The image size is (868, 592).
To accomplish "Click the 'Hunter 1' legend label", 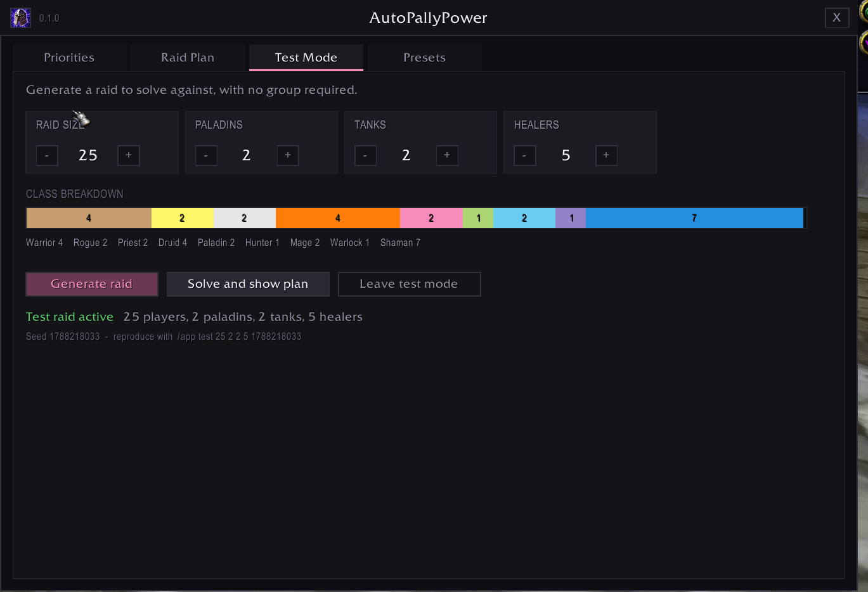I will pos(262,243).
